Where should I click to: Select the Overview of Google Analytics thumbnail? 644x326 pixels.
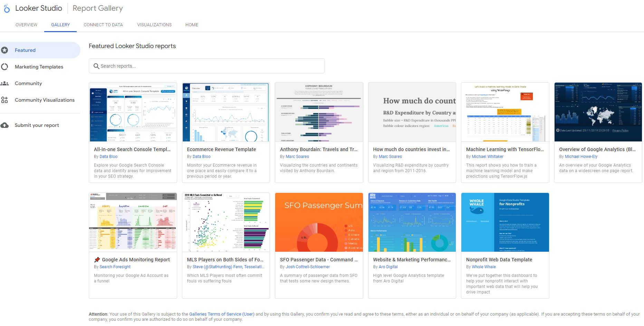598,112
